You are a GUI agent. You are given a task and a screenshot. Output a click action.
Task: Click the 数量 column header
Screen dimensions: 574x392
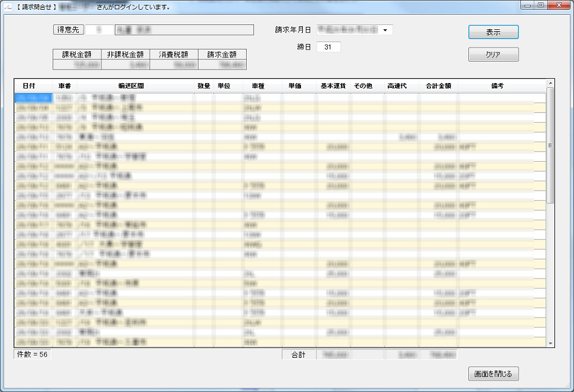tap(203, 85)
